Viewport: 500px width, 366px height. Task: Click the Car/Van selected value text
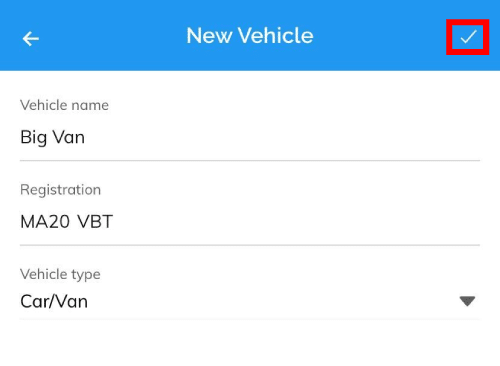click(54, 301)
